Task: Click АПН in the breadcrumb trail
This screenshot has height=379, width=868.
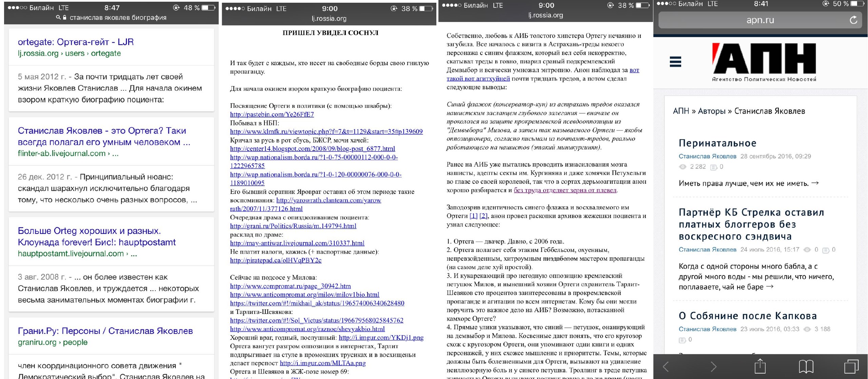Action: 681,111
